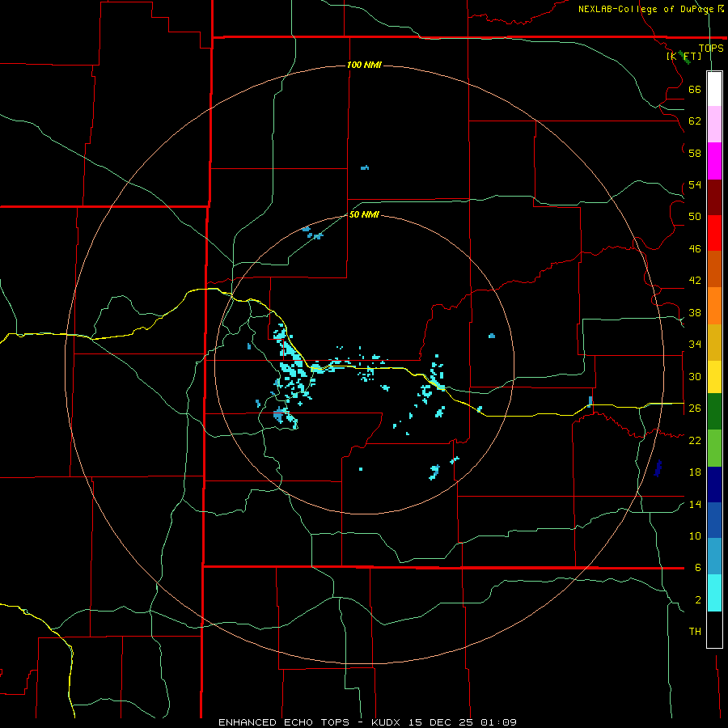Click the gold 34-38 kft swatch
This screenshot has width=728, height=728.
click(714, 342)
